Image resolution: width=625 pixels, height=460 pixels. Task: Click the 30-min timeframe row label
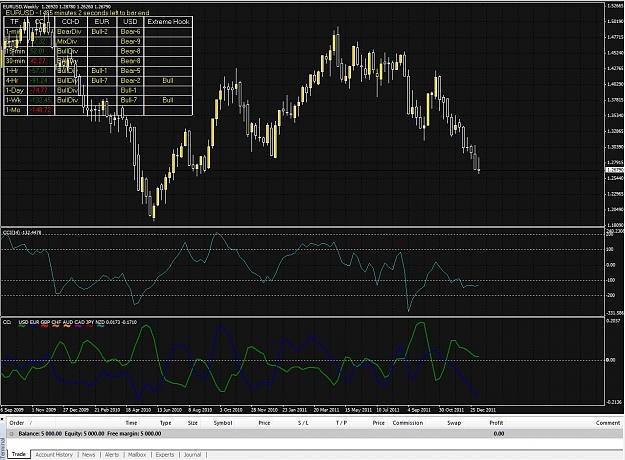[x=15, y=61]
